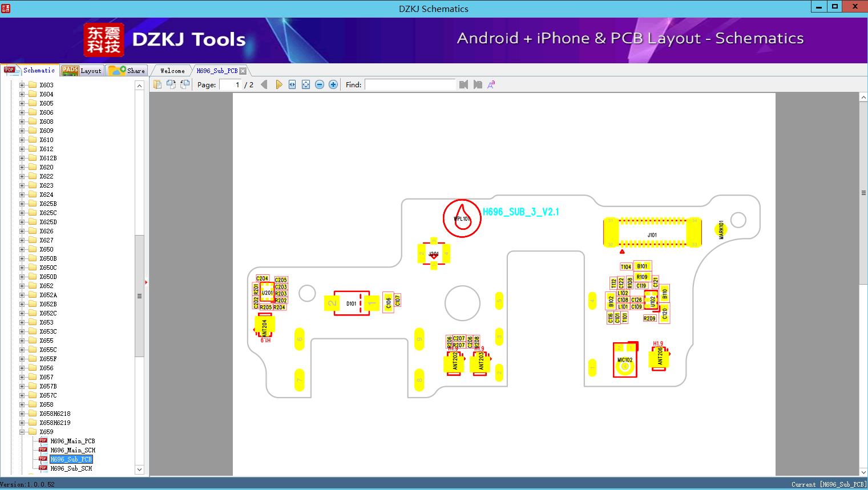This screenshot has width=868, height=490.
Task: Select the X604 folder
Action: 46,94
